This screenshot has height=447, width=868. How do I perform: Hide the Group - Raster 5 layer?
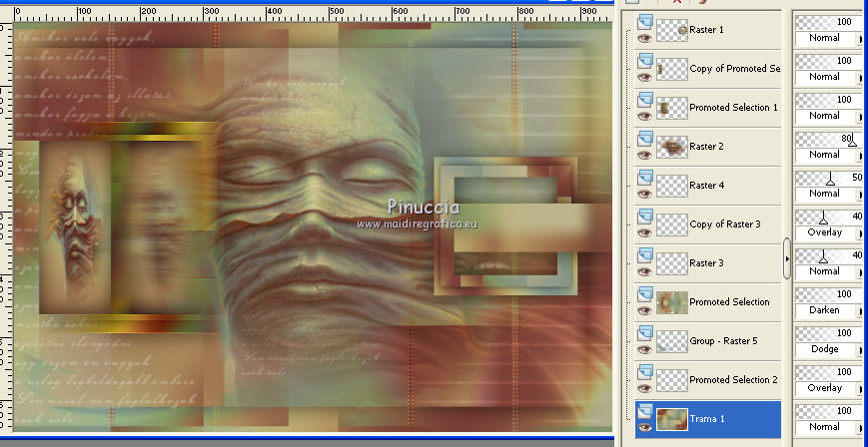(644, 349)
